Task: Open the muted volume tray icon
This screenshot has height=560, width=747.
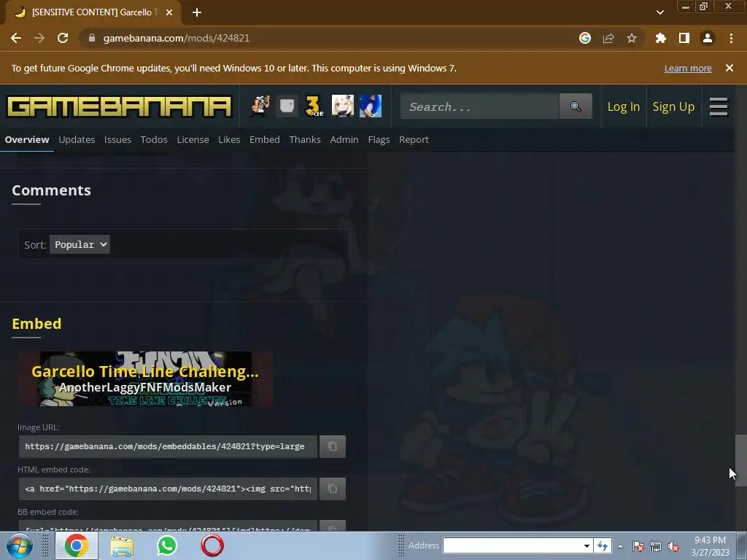Action: click(673, 546)
